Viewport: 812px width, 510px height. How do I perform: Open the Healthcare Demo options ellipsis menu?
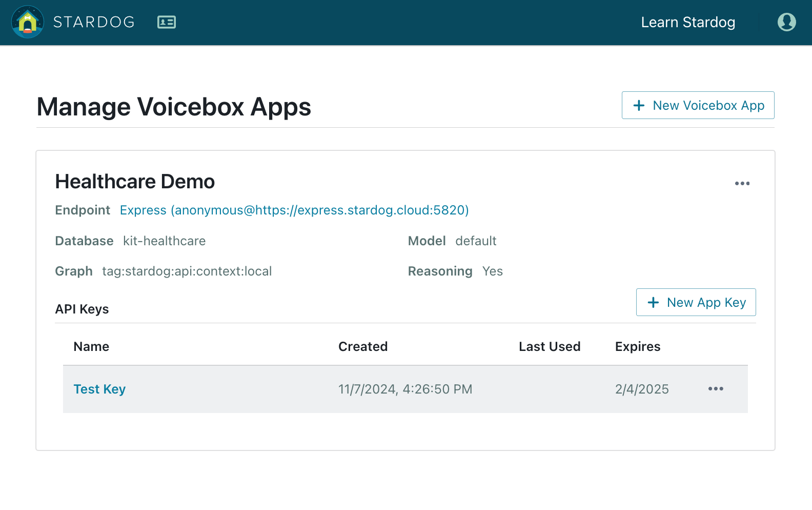coord(742,183)
